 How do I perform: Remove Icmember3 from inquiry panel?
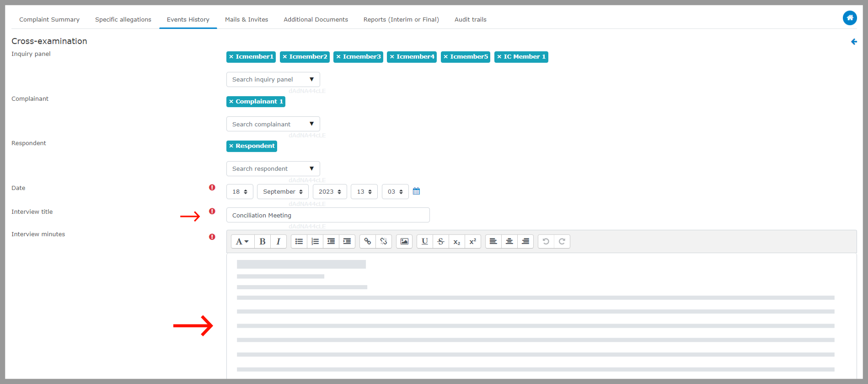pos(338,57)
